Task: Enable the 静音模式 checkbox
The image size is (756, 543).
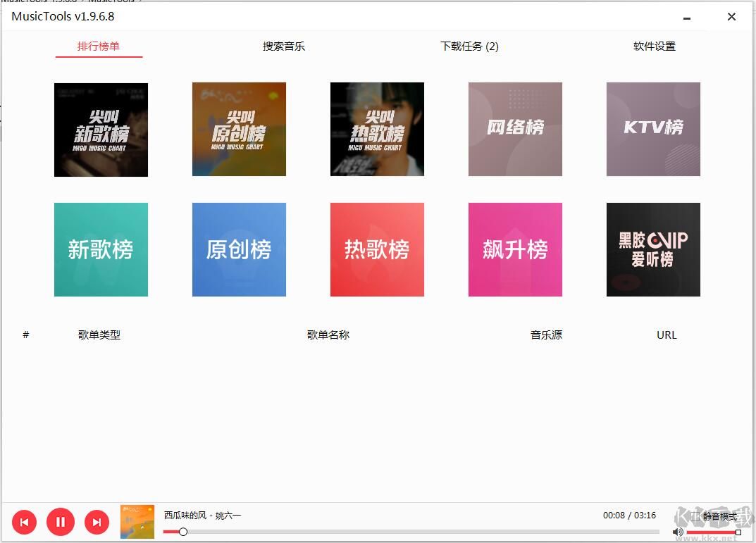Action: click(695, 516)
